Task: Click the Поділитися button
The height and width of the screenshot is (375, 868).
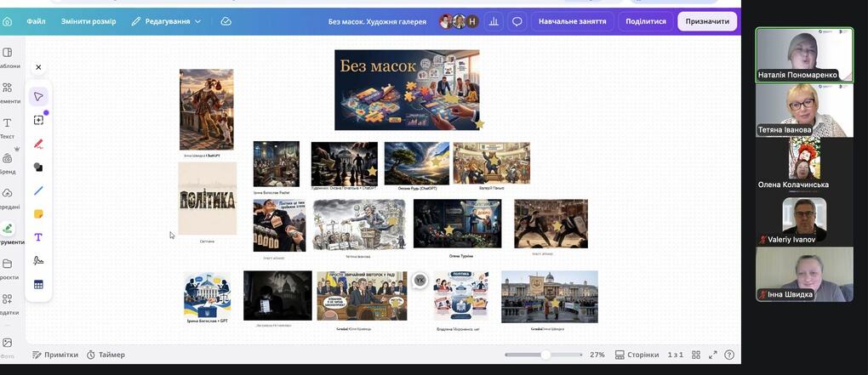Action: pyautogui.click(x=645, y=21)
